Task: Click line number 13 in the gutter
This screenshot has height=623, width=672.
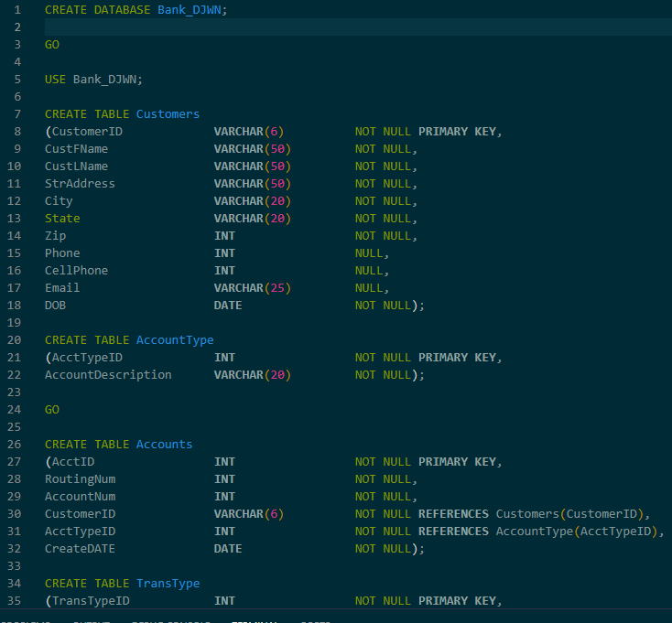Action: (x=14, y=219)
